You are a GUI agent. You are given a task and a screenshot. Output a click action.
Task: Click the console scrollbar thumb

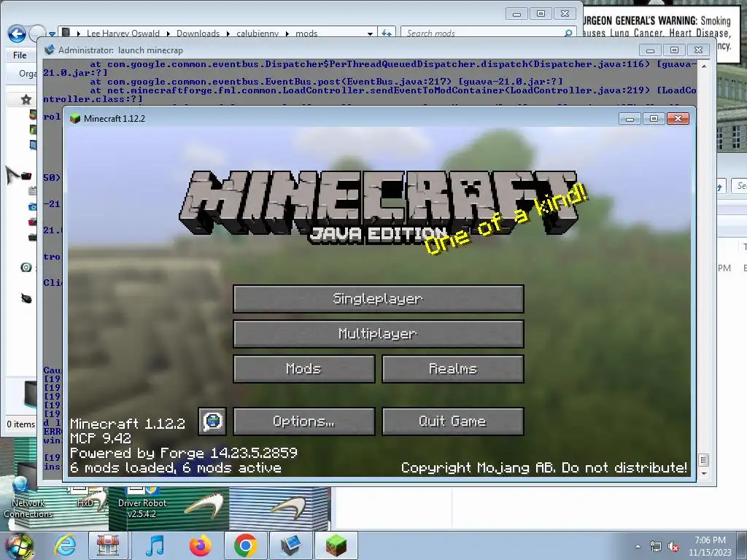[703, 460]
